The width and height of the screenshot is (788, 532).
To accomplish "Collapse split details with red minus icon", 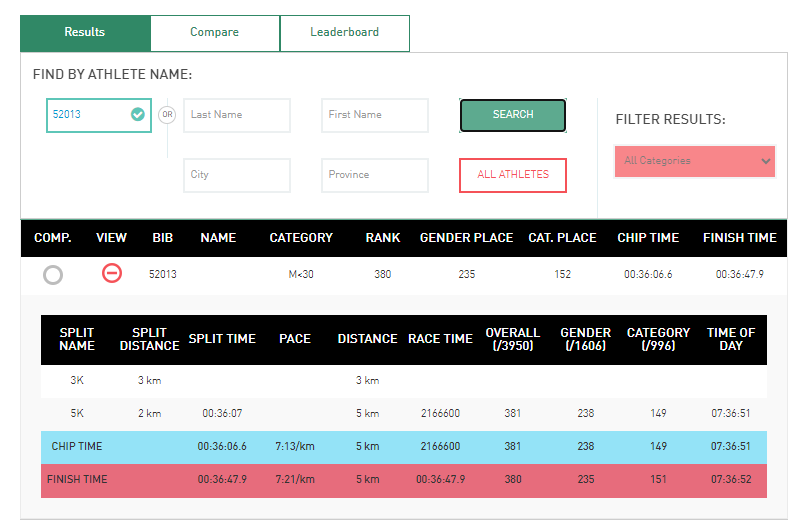I will coord(112,274).
